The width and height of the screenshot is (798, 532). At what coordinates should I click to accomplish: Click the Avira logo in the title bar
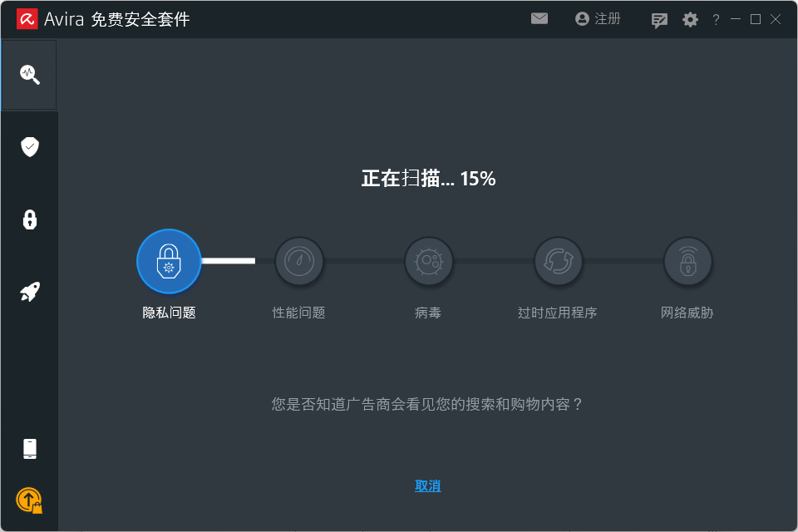26,17
